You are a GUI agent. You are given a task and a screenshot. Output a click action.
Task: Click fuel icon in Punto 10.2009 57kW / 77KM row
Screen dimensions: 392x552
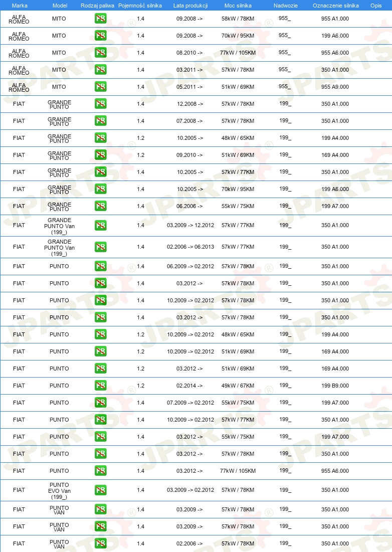[x=101, y=420]
